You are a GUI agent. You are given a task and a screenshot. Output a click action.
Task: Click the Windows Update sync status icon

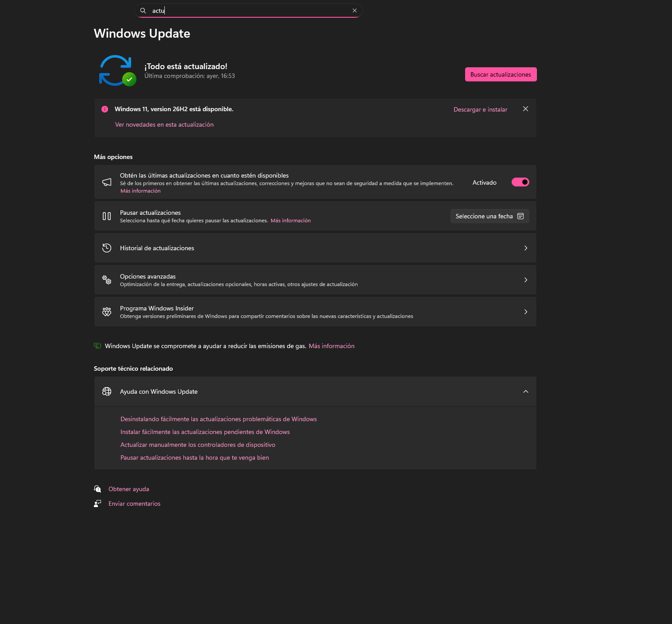click(117, 70)
